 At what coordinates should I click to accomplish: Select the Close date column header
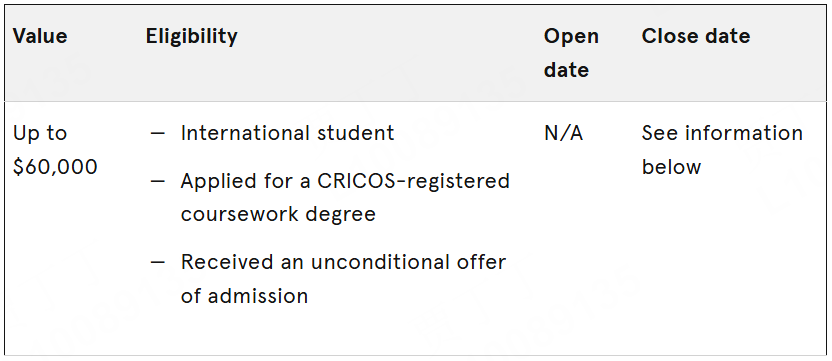(696, 36)
